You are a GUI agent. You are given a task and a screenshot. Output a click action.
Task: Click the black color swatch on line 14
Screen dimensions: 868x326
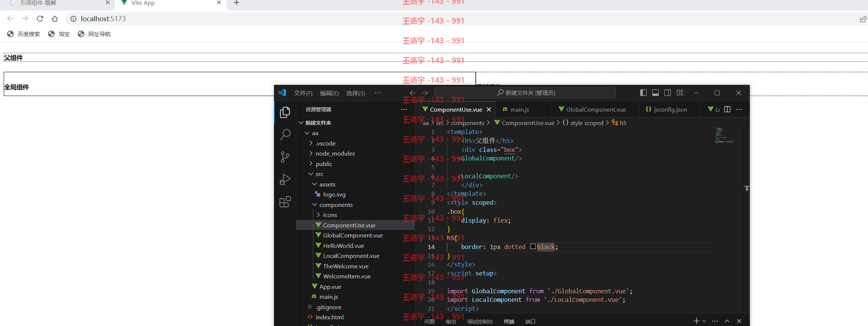533,246
